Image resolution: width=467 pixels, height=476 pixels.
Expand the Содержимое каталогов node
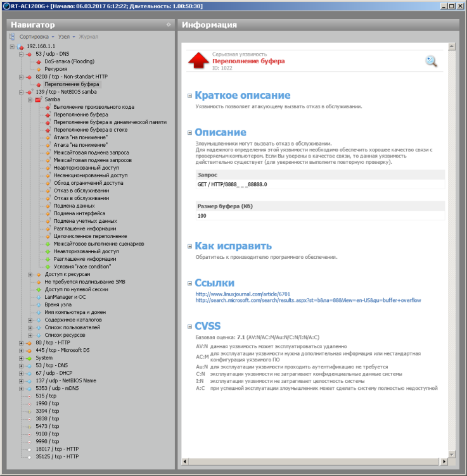pyautogui.click(x=30, y=320)
